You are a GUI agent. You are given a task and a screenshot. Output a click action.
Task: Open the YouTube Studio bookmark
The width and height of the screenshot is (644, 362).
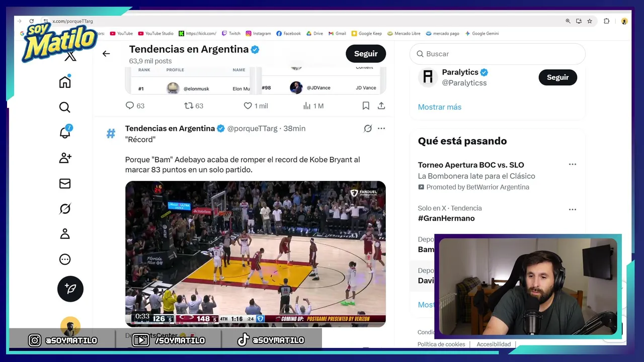tap(155, 34)
